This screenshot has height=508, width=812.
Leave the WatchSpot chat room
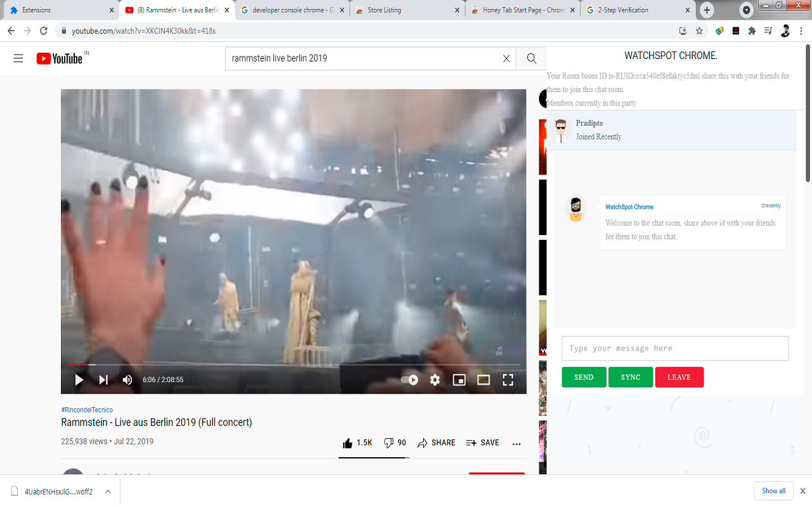(679, 377)
